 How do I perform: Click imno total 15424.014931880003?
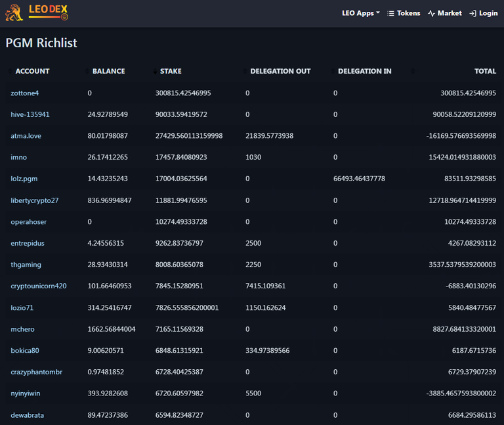pos(462,157)
